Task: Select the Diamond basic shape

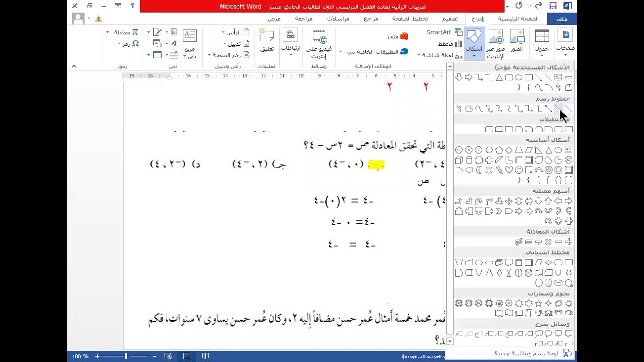Action: 509,150
